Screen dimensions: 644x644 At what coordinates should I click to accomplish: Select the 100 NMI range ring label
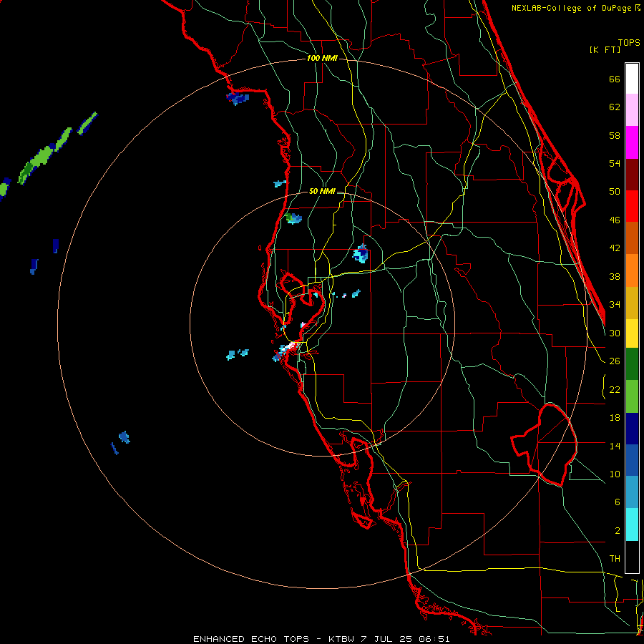(322, 58)
